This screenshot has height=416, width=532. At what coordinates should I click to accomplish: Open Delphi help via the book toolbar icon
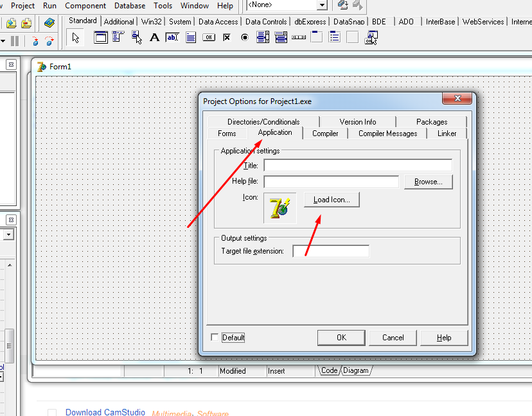click(49, 22)
